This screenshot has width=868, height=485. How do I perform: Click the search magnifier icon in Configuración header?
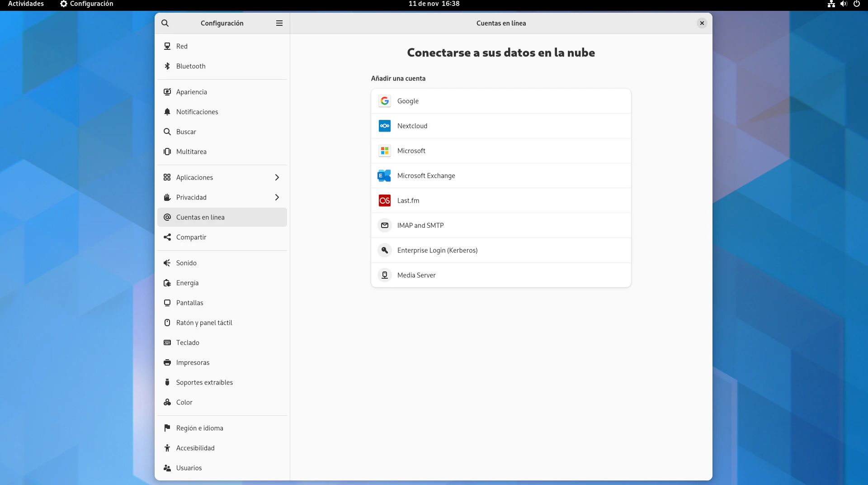coord(165,23)
